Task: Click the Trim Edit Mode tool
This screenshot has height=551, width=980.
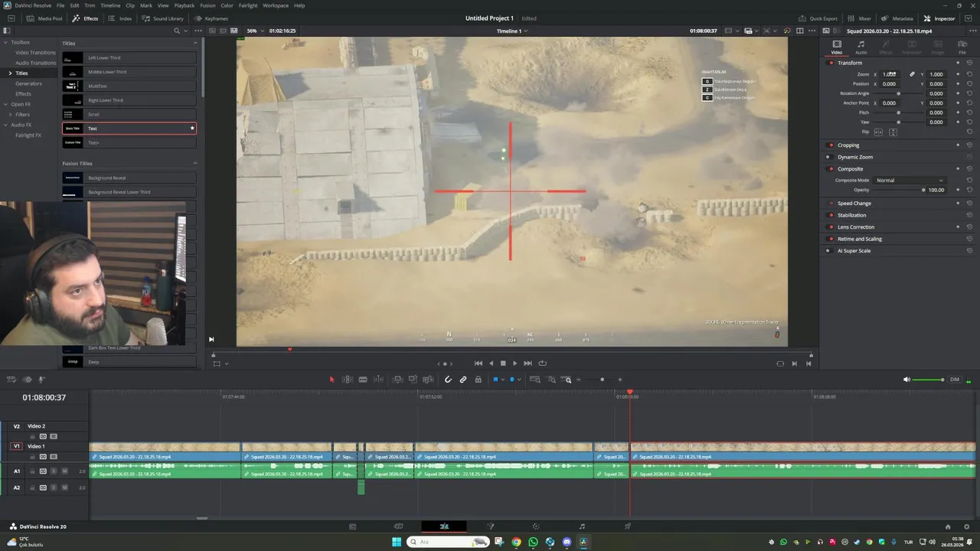Action: pos(348,380)
